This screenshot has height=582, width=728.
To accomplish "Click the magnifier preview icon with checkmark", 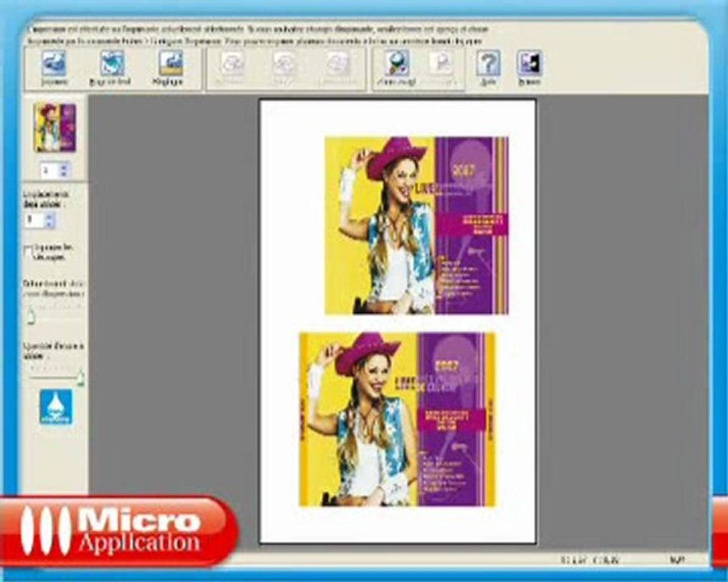I will [x=396, y=64].
